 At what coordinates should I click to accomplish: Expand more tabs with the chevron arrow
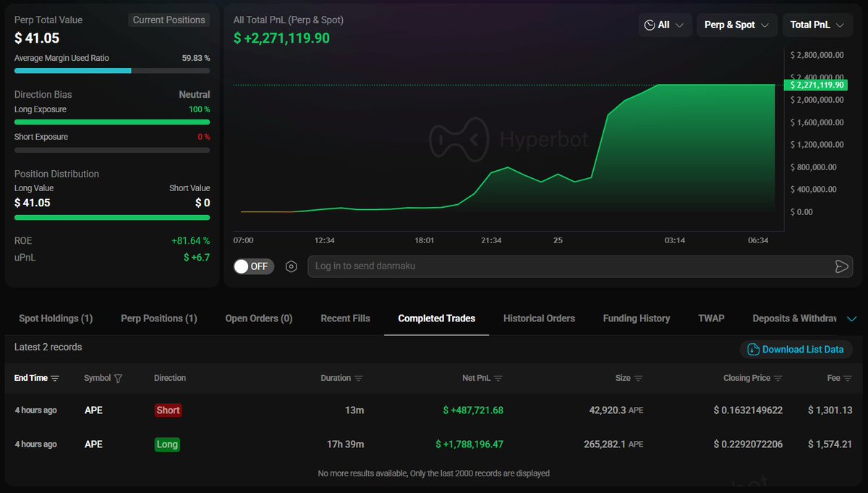851,319
